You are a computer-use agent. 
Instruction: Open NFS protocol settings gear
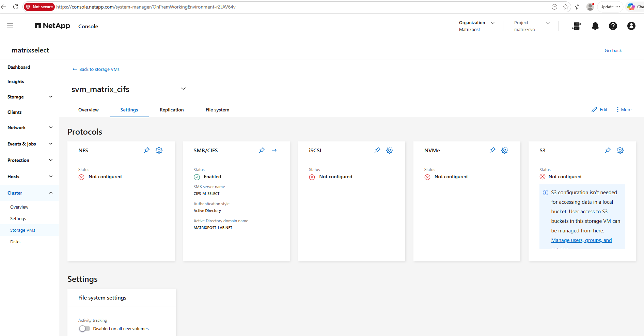pyautogui.click(x=159, y=150)
